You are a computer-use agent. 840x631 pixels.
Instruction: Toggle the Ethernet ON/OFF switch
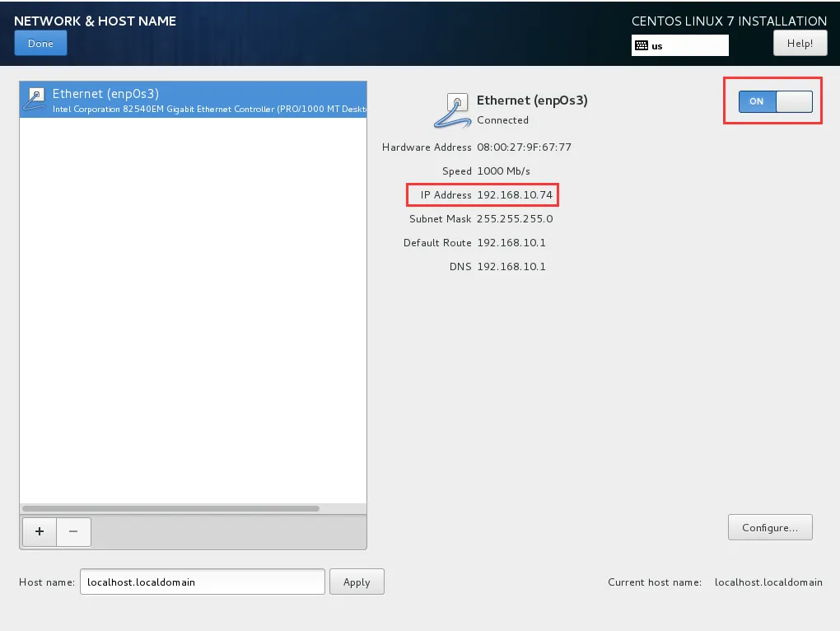(775, 101)
